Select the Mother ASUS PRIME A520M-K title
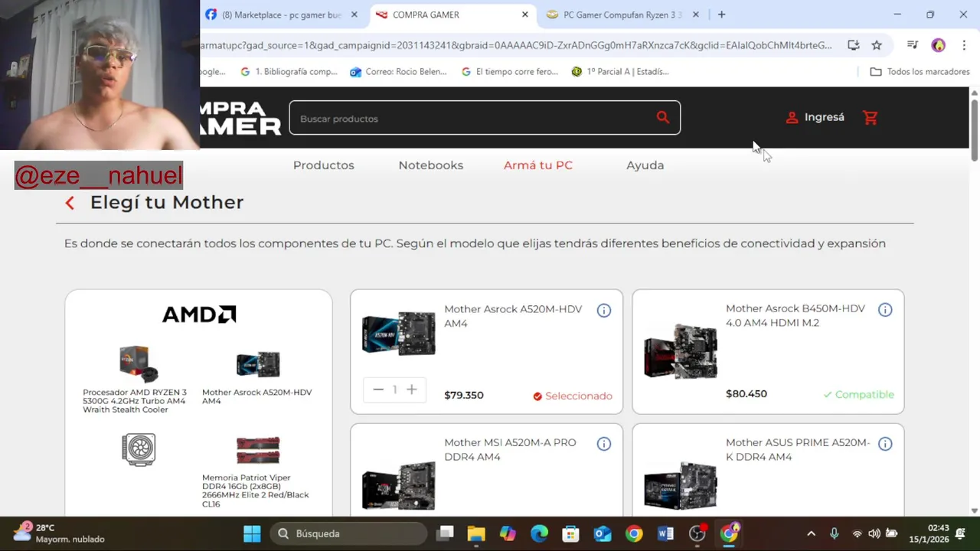 (x=798, y=449)
